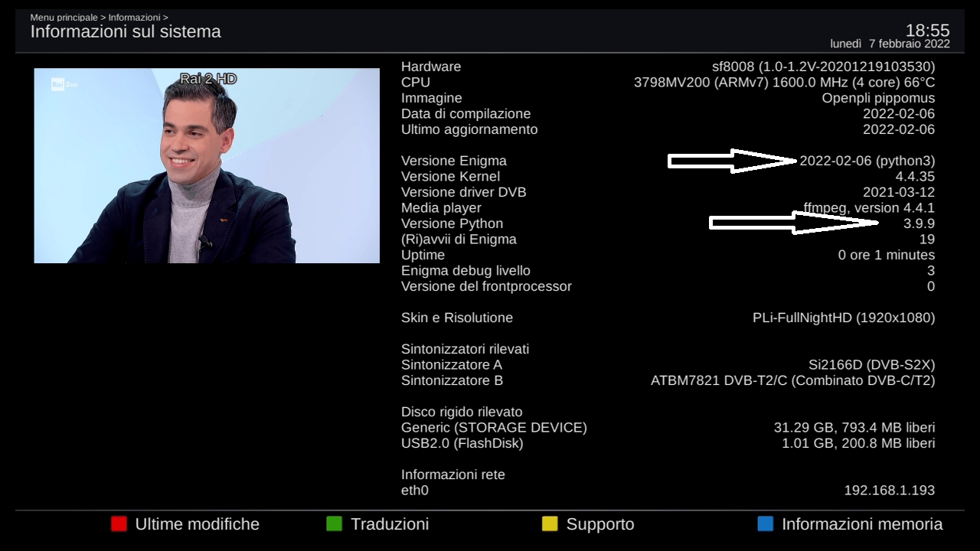Select the Openpli pippomus value

point(878,98)
